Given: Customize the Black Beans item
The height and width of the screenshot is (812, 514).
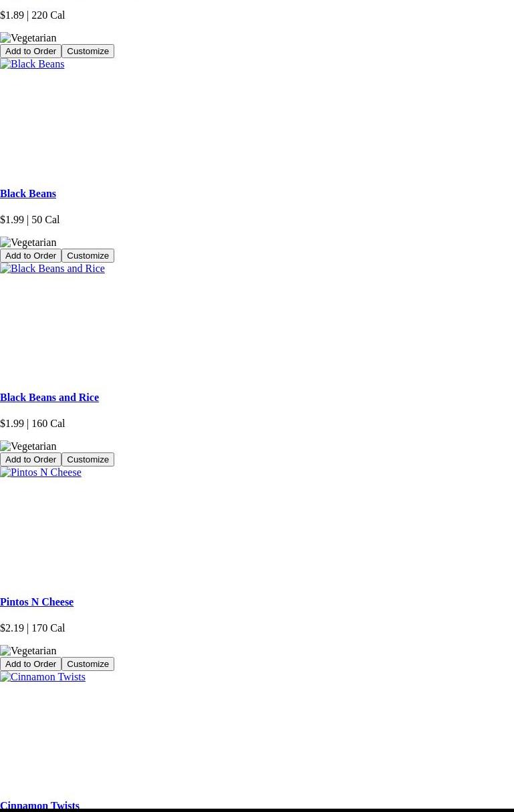Looking at the screenshot, I should (x=88, y=256).
